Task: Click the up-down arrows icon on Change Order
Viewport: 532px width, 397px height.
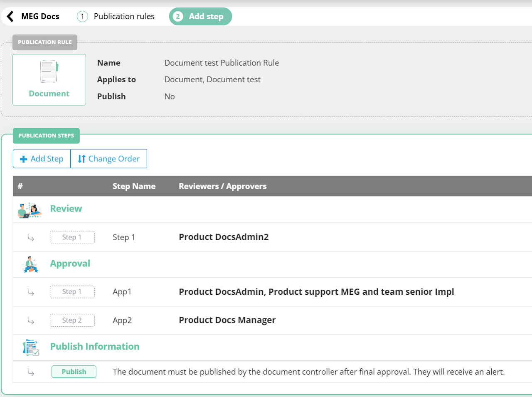Action: click(82, 159)
